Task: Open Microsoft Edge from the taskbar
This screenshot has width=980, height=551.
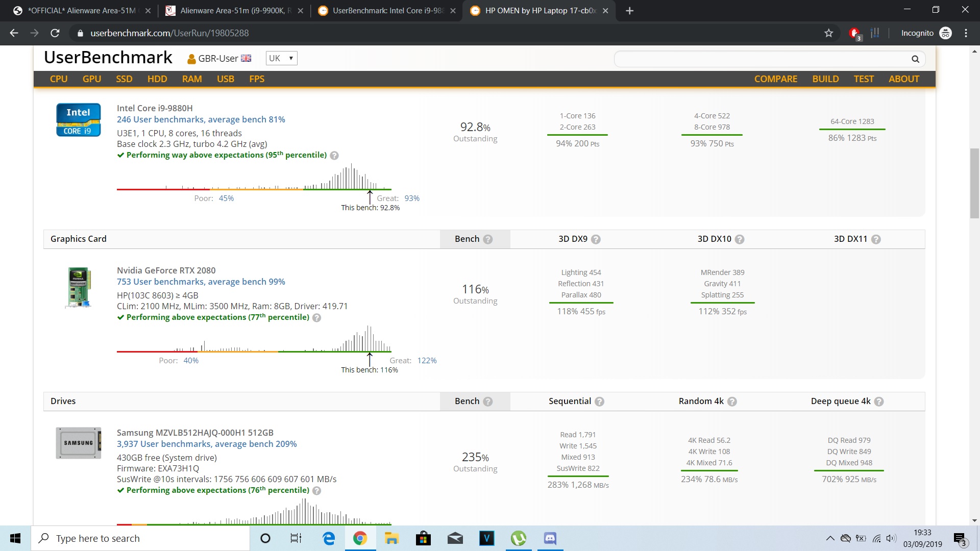Action: click(x=329, y=538)
